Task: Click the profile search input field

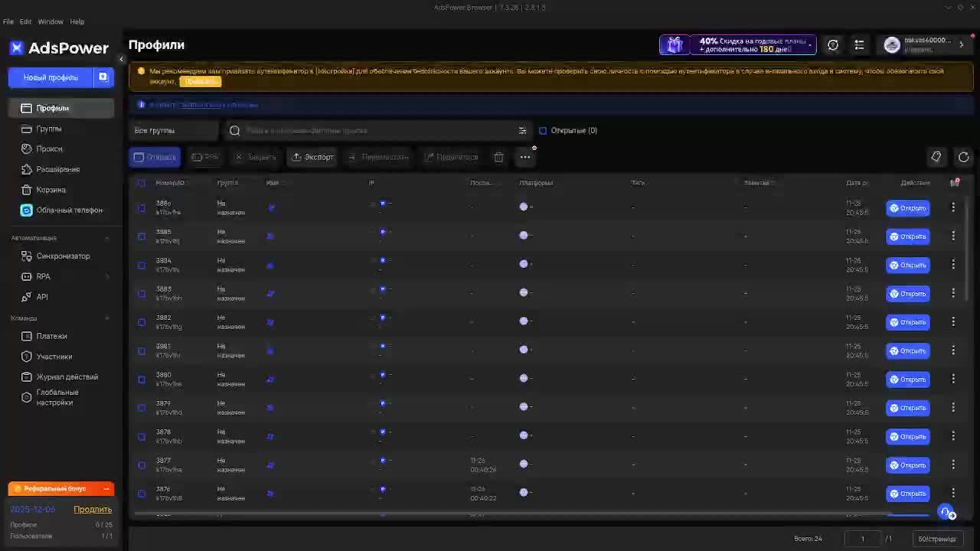Action: pos(379,131)
